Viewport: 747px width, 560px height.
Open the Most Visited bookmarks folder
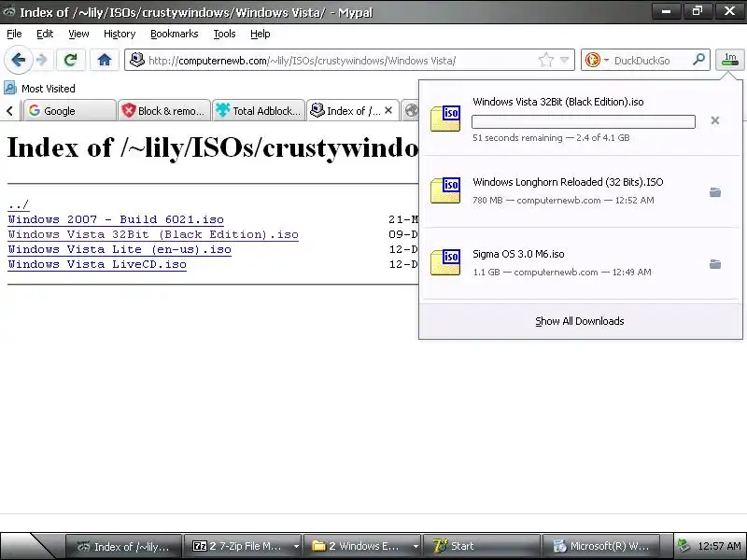(x=39, y=89)
